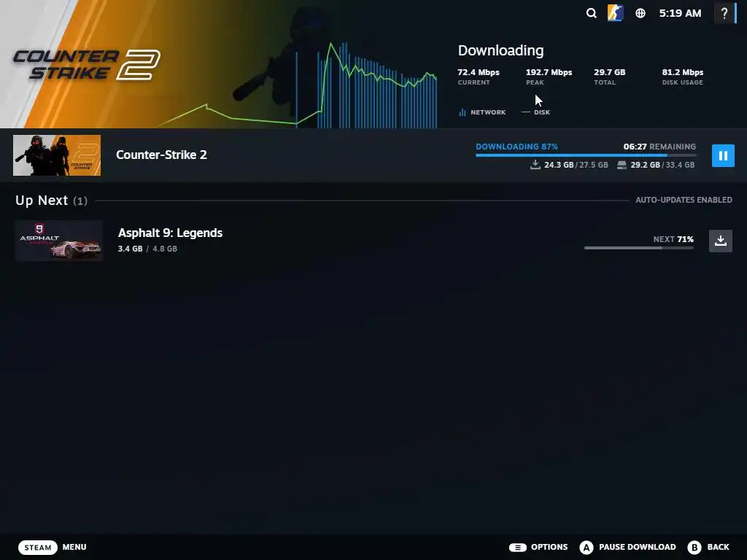Screen dimensions: 747x560
Task: Open Options from the footer
Action: (x=549, y=547)
